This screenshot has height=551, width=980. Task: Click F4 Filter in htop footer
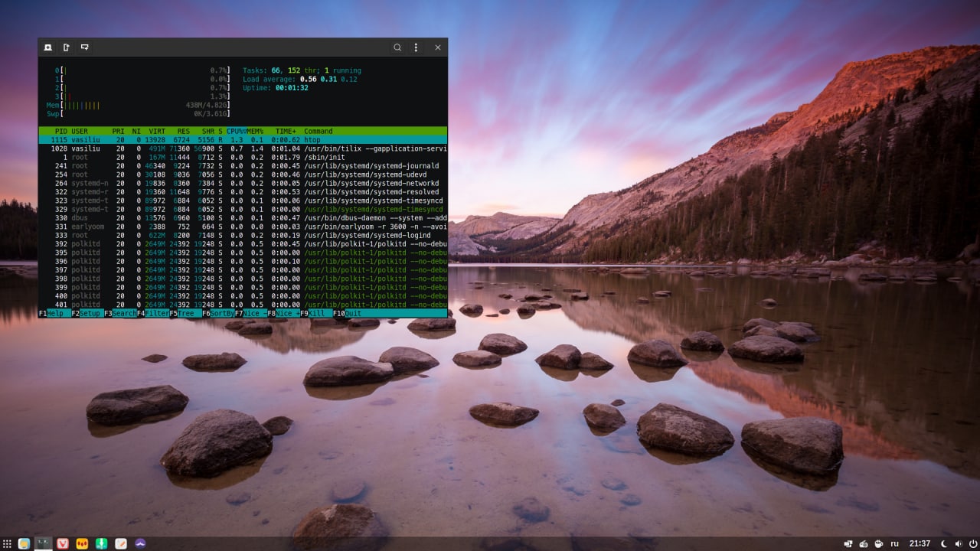pyautogui.click(x=153, y=313)
